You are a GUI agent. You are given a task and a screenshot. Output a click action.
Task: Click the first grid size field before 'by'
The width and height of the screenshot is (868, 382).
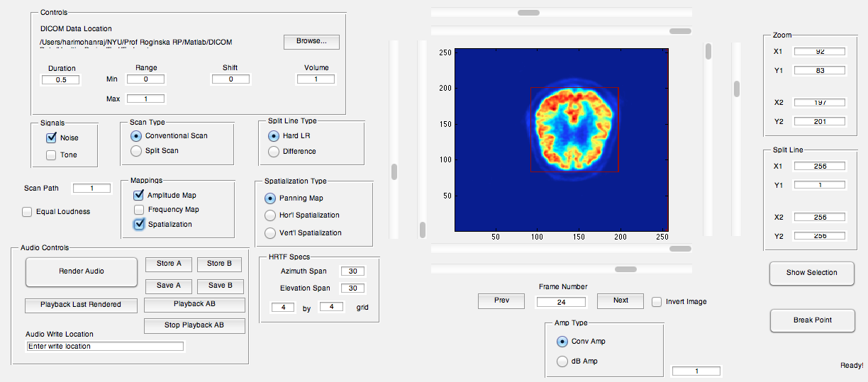[283, 308]
